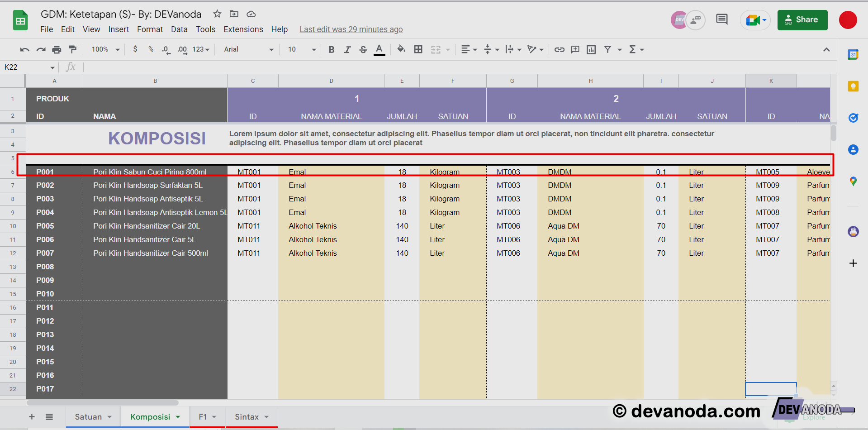Open the View menu
The height and width of the screenshot is (430, 868).
point(91,29)
